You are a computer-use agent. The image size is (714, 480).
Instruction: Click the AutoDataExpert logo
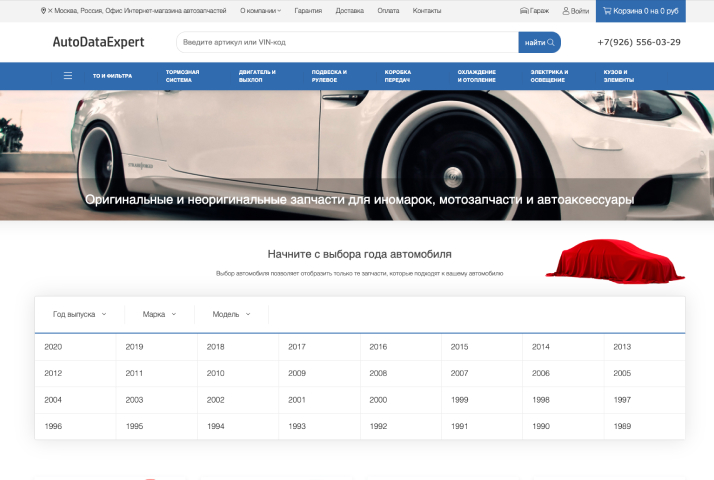[x=98, y=42]
